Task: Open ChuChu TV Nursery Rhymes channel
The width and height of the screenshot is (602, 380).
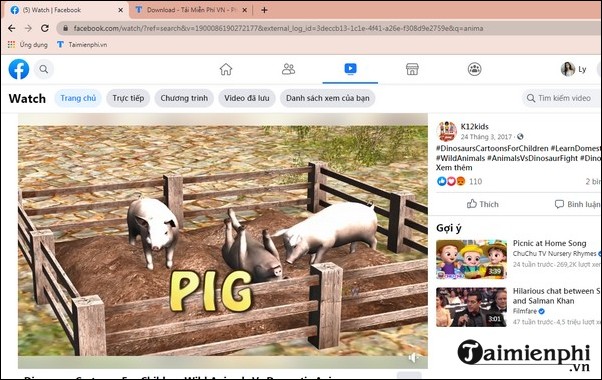Action: 554,254
